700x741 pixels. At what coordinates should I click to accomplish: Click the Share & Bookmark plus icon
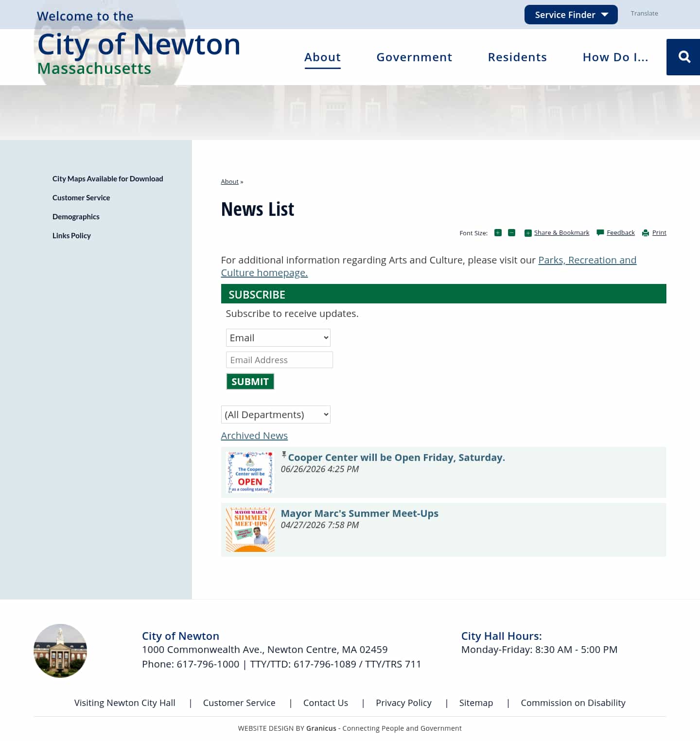528,233
